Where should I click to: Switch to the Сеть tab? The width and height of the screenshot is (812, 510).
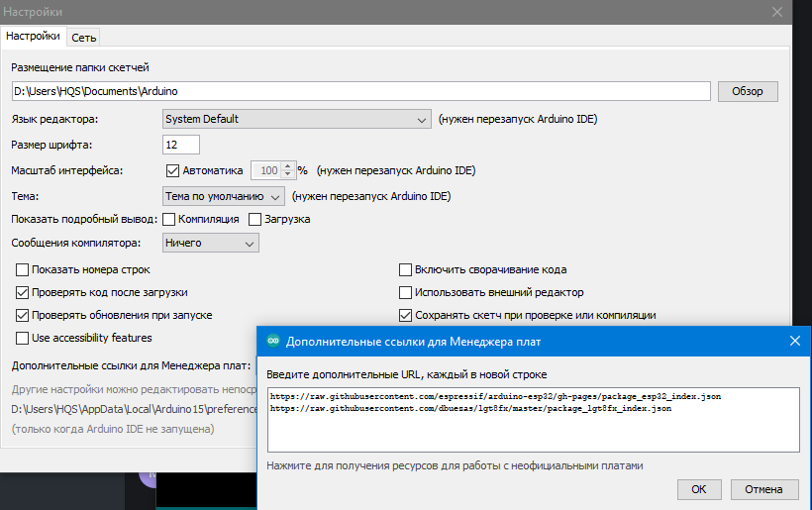pos(83,38)
